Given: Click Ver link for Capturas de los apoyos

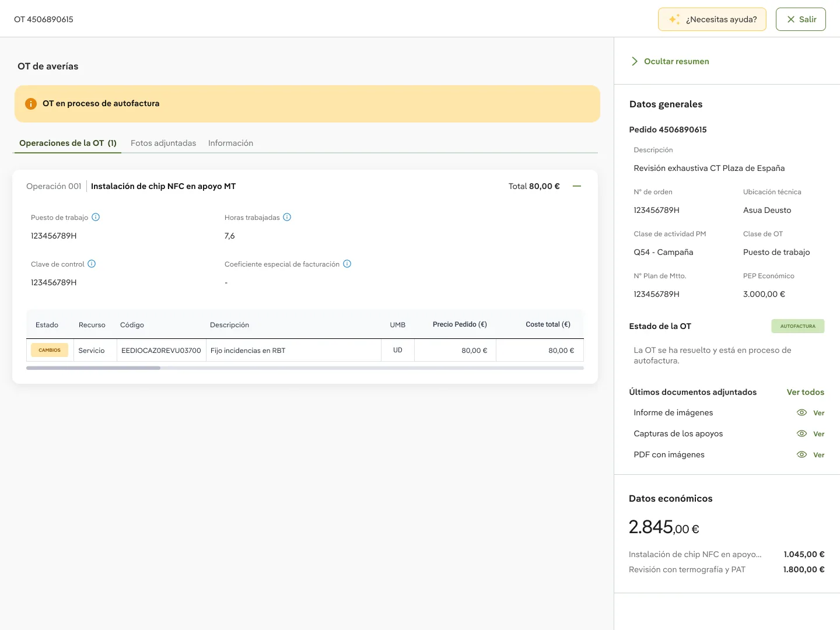Looking at the screenshot, I should click(x=819, y=434).
